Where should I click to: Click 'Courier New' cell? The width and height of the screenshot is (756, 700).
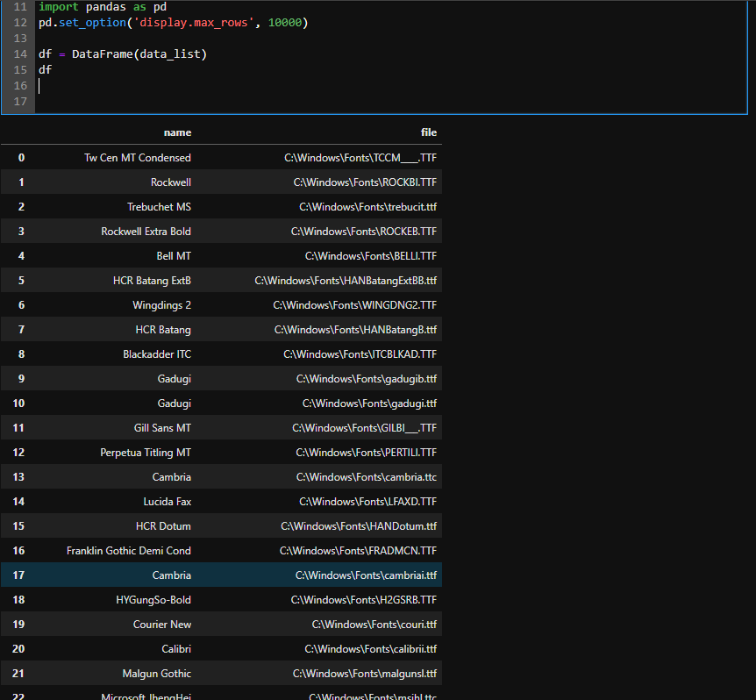162,625
